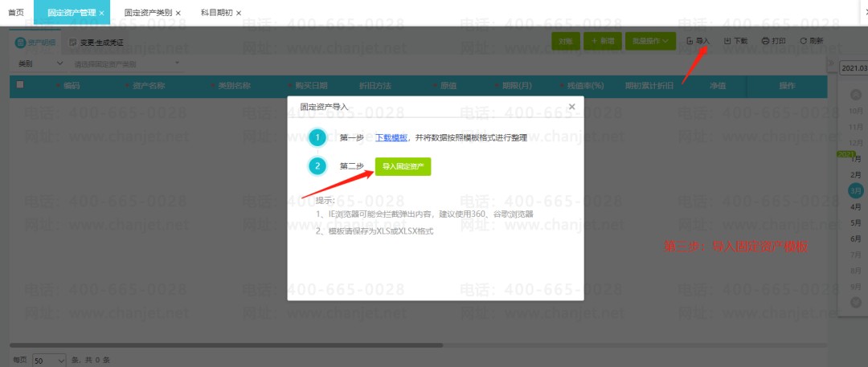Click the up arrow above the month list
Image resolution: width=868 pixels, height=367 pixels.
click(x=856, y=95)
